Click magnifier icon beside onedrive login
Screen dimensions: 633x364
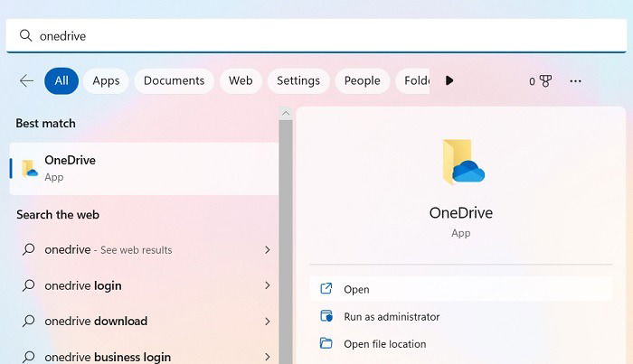click(x=29, y=285)
